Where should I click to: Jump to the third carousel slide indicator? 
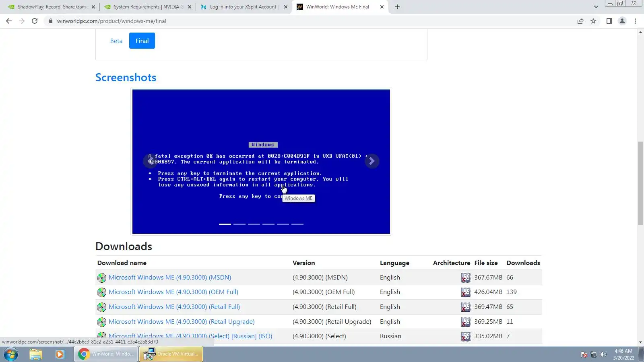(x=254, y=224)
